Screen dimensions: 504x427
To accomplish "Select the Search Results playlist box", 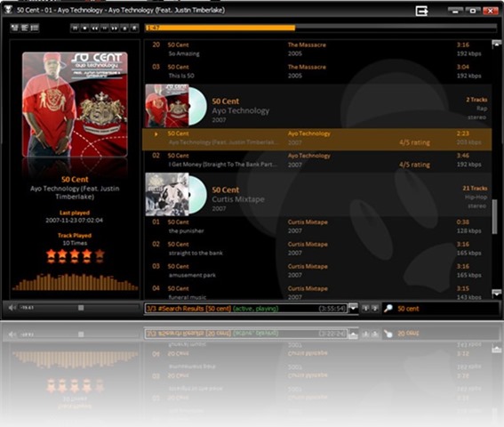I will [x=246, y=309].
